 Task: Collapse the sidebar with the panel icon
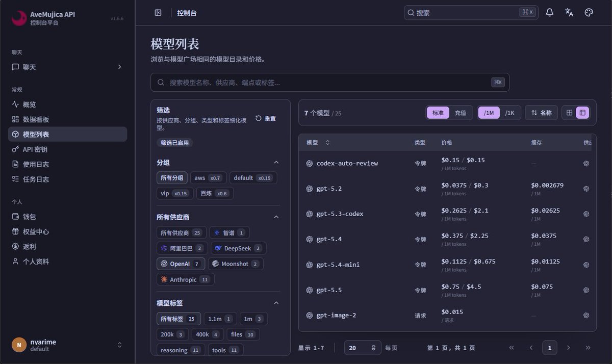[158, 13]
